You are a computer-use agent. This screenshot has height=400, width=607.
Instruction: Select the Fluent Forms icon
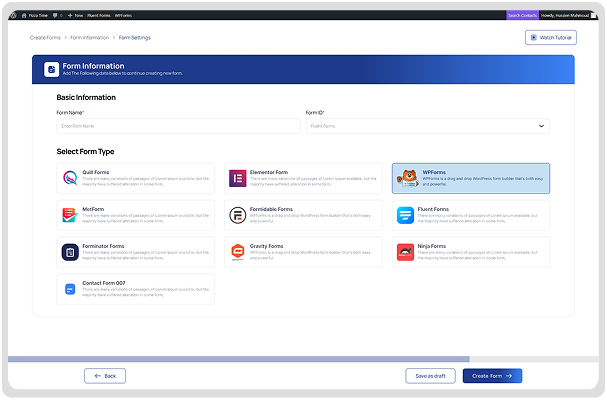[405, 215]
